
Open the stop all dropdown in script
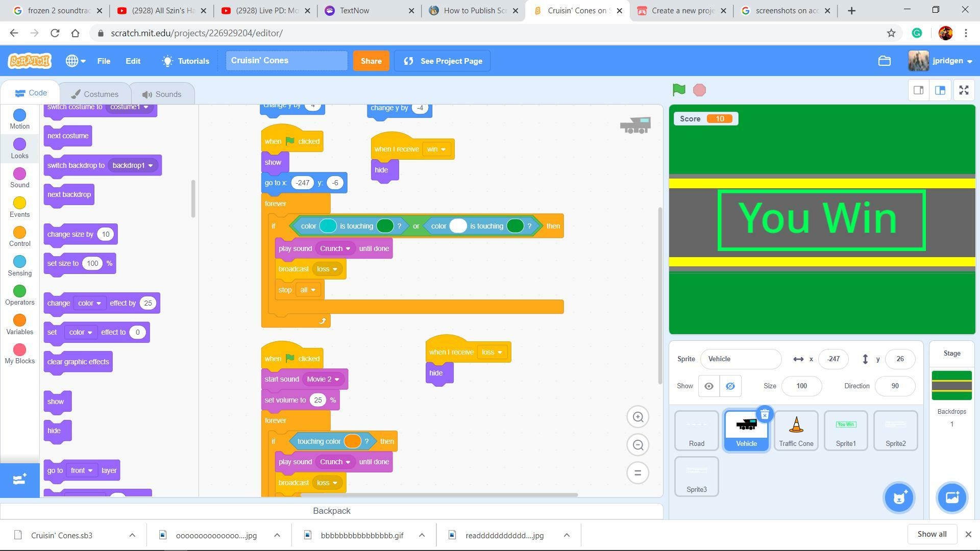(x=308, y=290)
